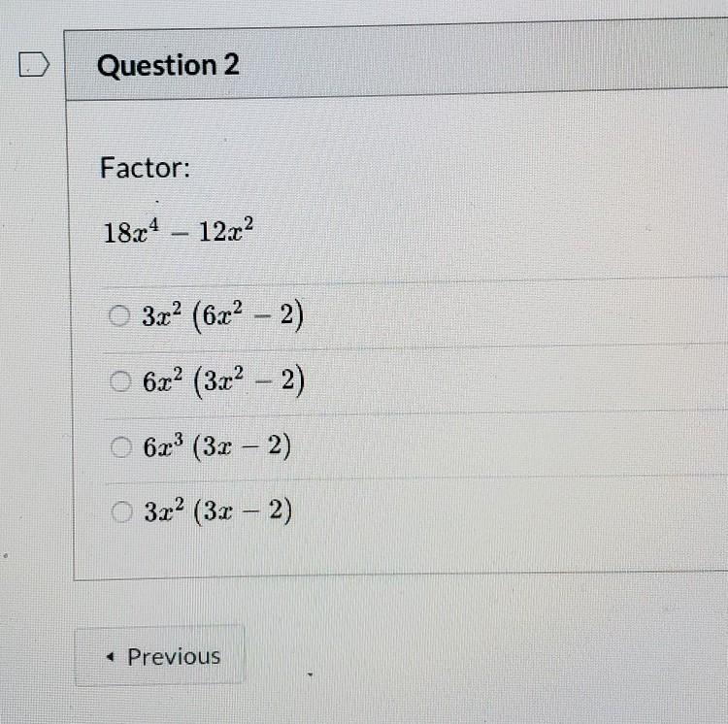Pick the radio button for 6x³(3x − 2)

click(x=119, y=447)
